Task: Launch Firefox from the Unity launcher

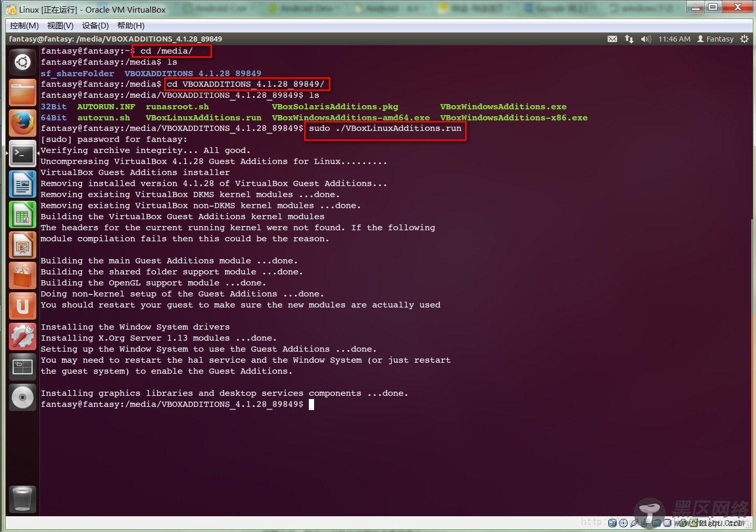Action: [x=23, y=124]
